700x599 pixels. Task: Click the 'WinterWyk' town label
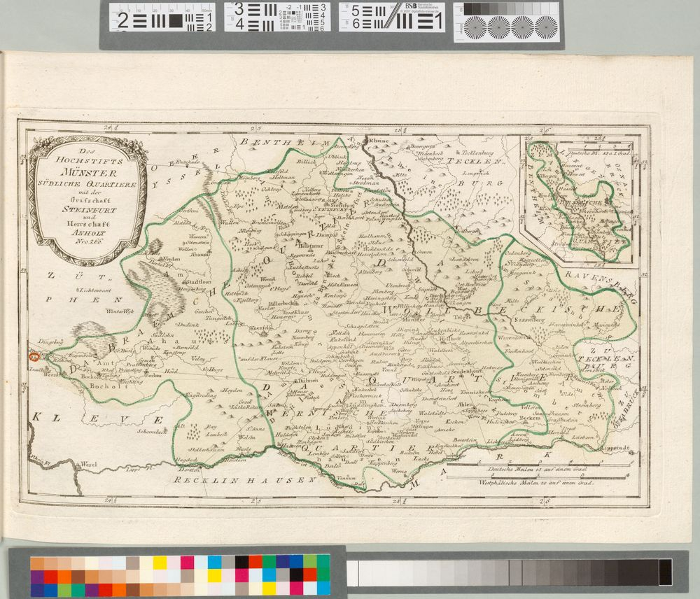120,310
